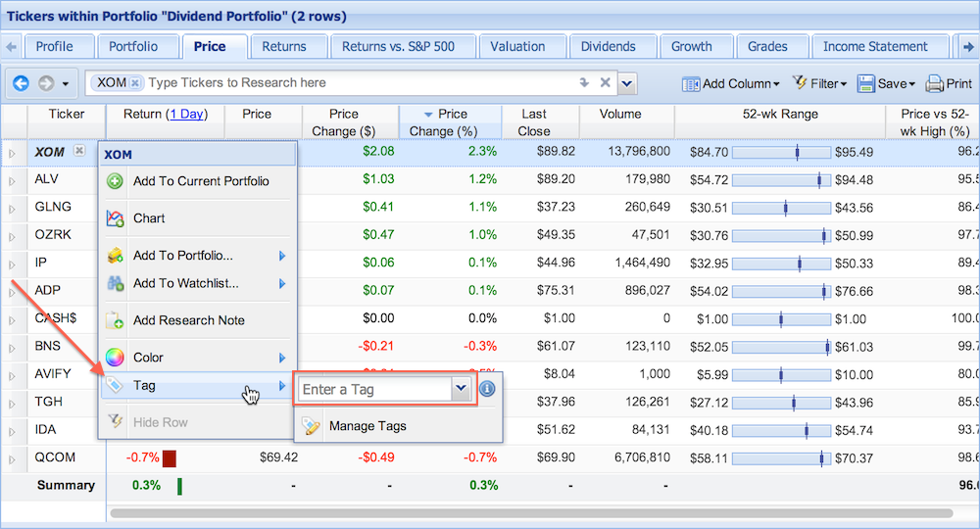
Task: Click the Tag menu item
Action: (x=198, y=385)
